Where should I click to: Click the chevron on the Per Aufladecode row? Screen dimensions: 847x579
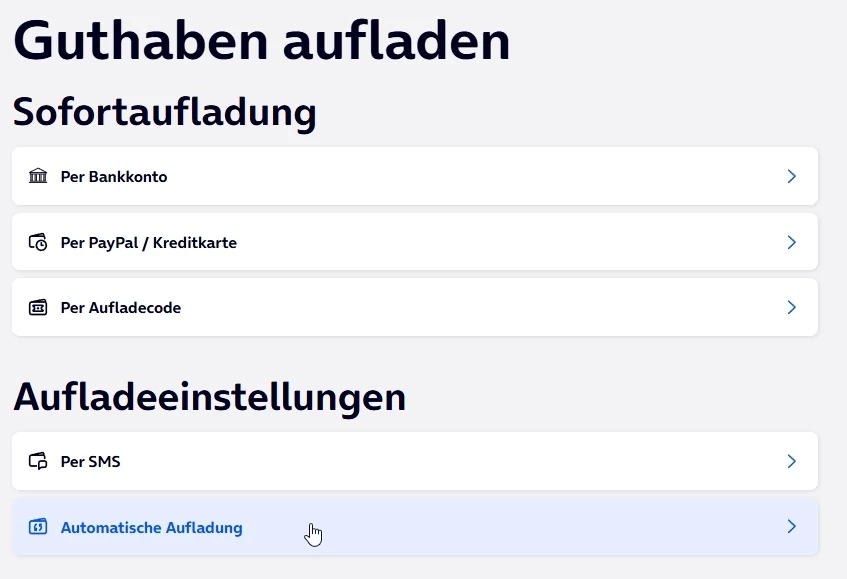791,307
